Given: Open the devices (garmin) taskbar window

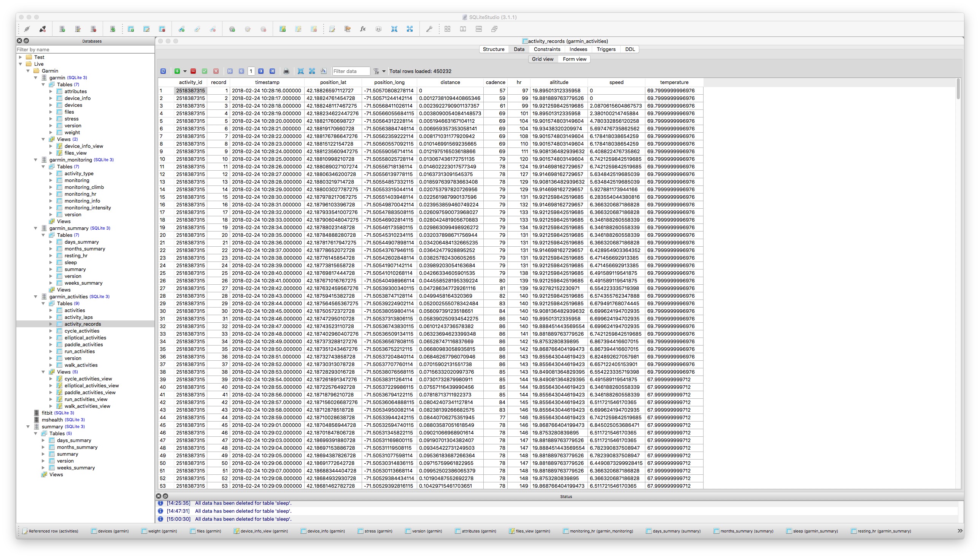Looking at the screenshot, I should (110, 531).
